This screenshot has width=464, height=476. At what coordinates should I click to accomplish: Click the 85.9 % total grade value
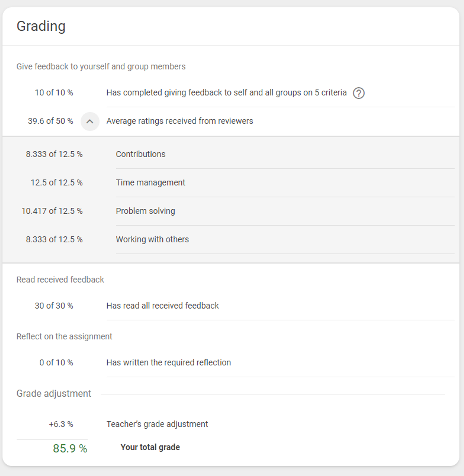[70, 448]
